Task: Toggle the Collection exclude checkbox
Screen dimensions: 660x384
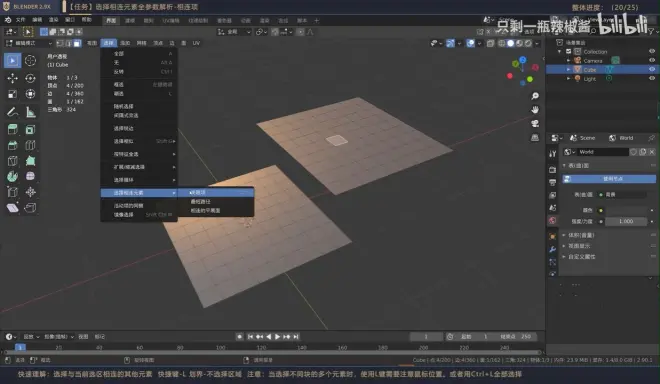Action: 569,51
